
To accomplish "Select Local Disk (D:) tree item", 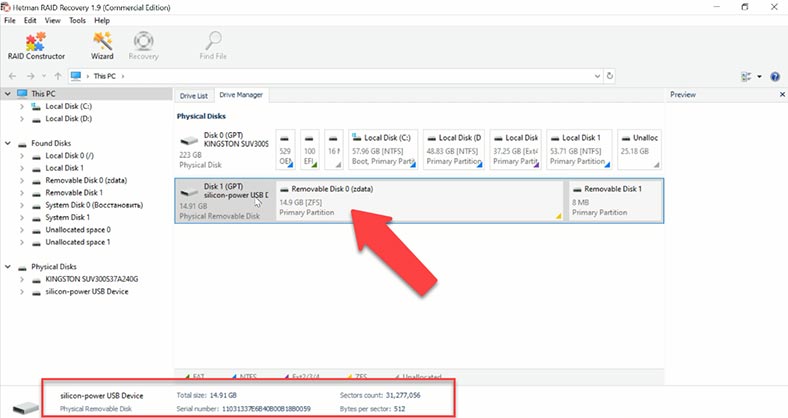I will [x=68, y=119].
